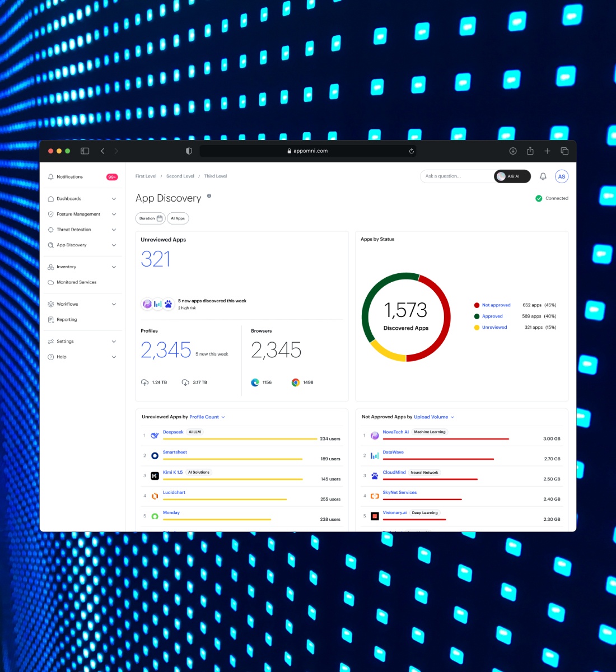This screenshot has height=672, width=616.
Task: Toggle the browser sidebar panel icon
Action: click(x=85, y=151)
